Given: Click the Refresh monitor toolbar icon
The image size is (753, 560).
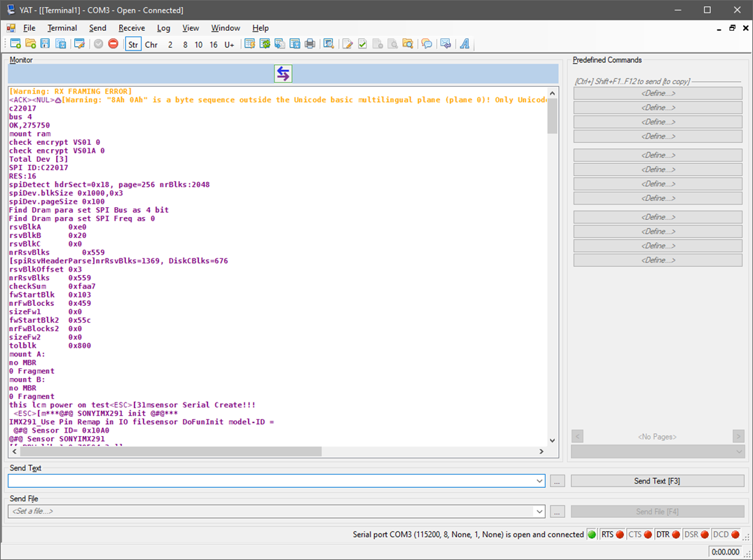Looking at the screenshot, I should click(265, 44).
